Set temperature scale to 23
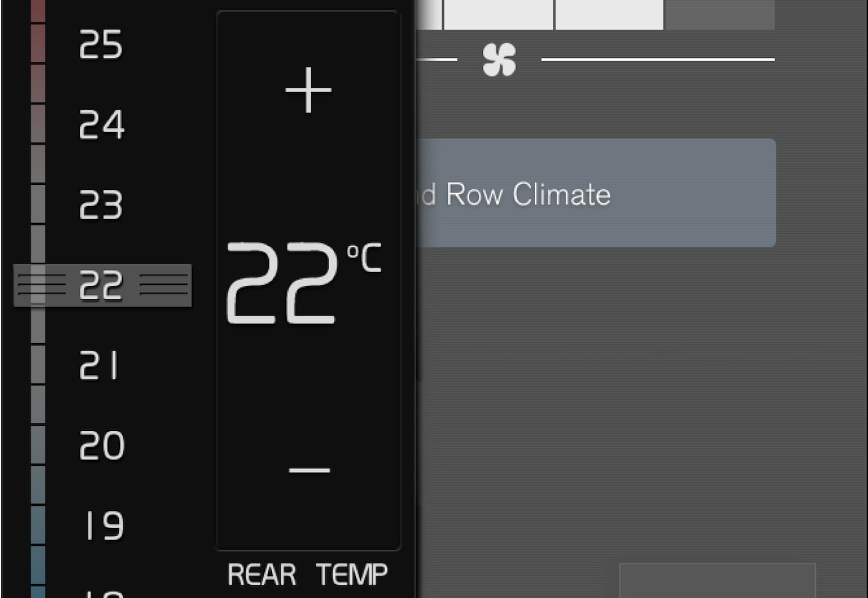The width and height of the screenshot is (868, 598). pos(101,205)
